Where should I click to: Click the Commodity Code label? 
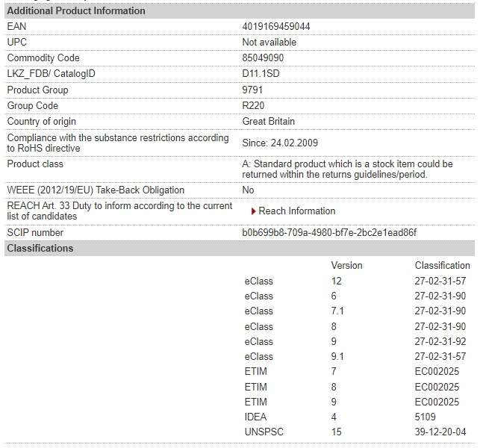[43, 58]
